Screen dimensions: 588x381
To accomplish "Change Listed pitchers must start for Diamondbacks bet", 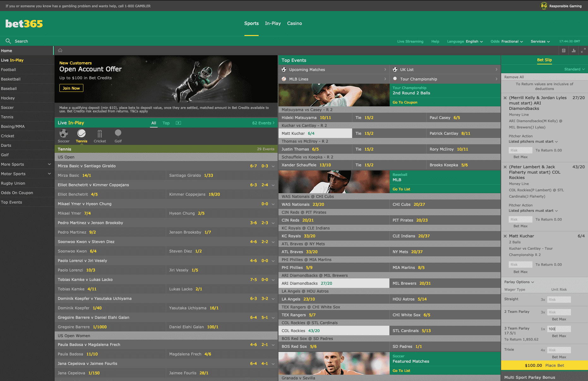I will [x=533, y=141].
